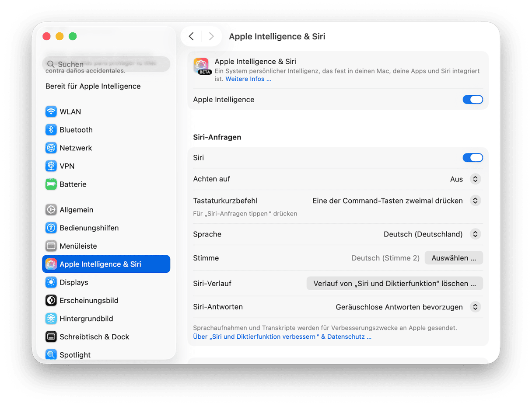
Task: Expand the Tastaturkurzbefehl options
Action: (476, 201)
